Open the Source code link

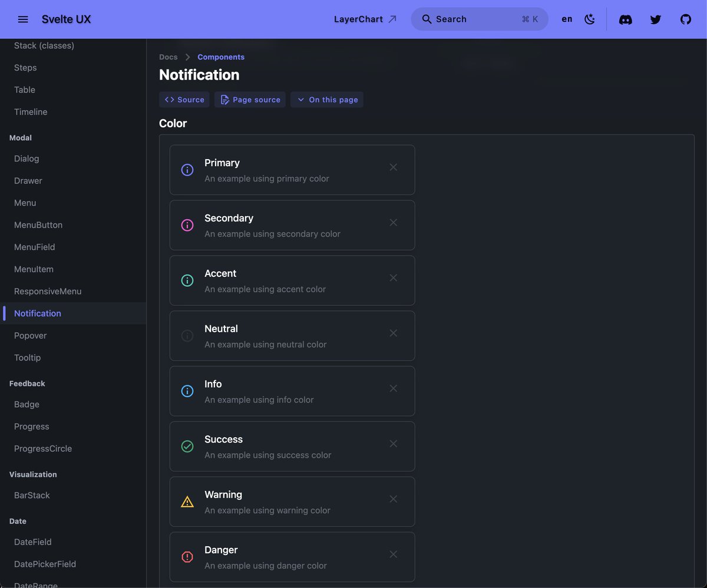click(x=184, y=99)
